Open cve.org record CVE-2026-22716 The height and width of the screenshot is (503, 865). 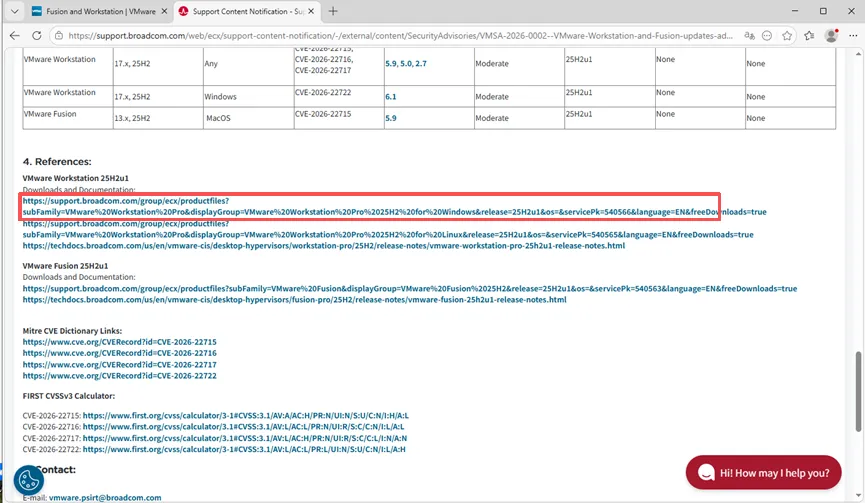(x=120, y=353)
